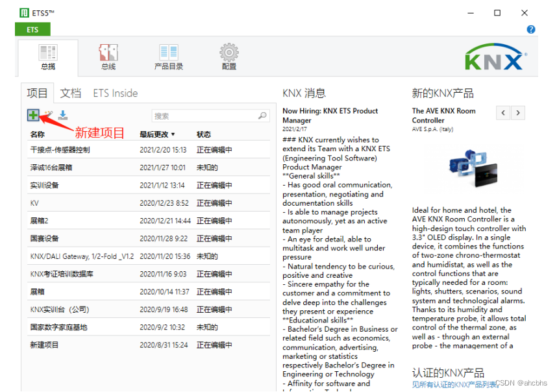Select project 展箱 dated 2020/10/14
This screenshot has height=392, width=557.
(149, 292)
